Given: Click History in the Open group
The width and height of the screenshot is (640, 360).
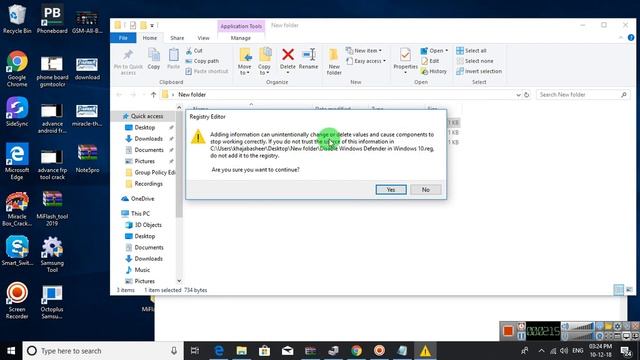Looking at the screenshot, I should pos(433,71).
